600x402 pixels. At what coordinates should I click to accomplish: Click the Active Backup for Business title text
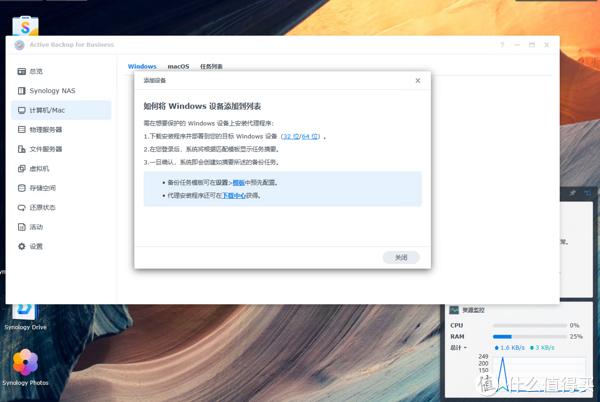[x=72, y=45]
